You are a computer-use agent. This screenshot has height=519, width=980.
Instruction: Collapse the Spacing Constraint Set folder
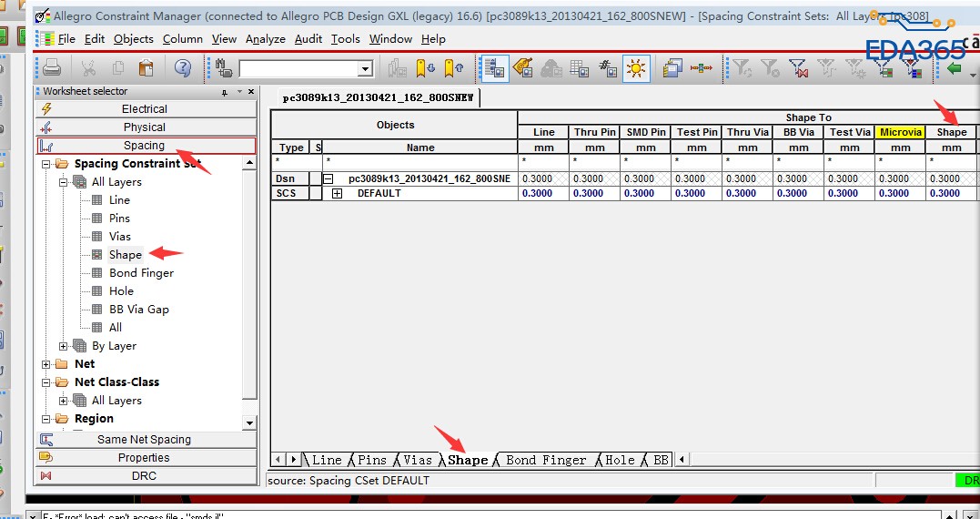[45, 164]
